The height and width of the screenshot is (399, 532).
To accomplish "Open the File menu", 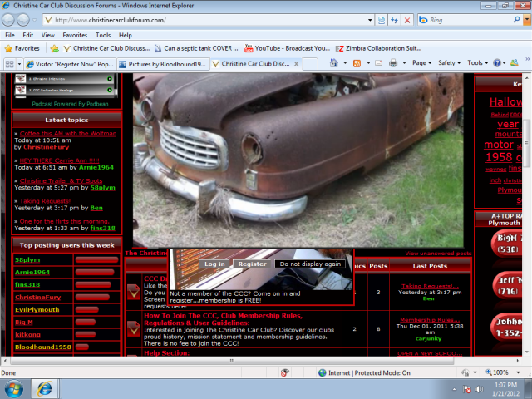I will (10, 35).
